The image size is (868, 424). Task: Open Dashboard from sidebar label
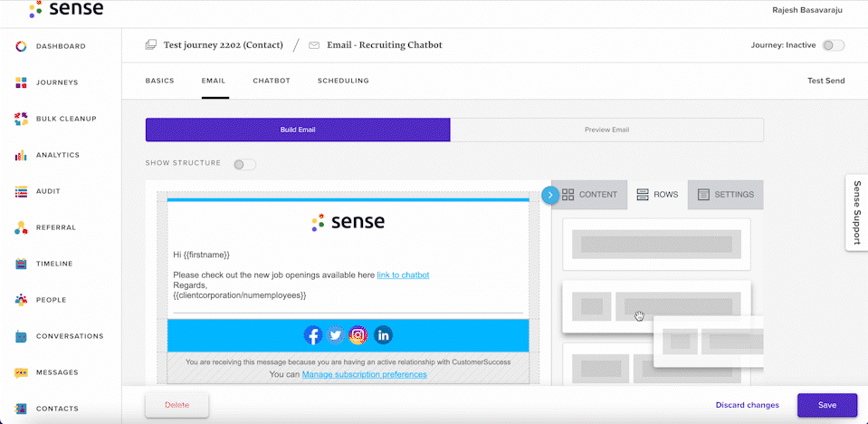point(61,46)
